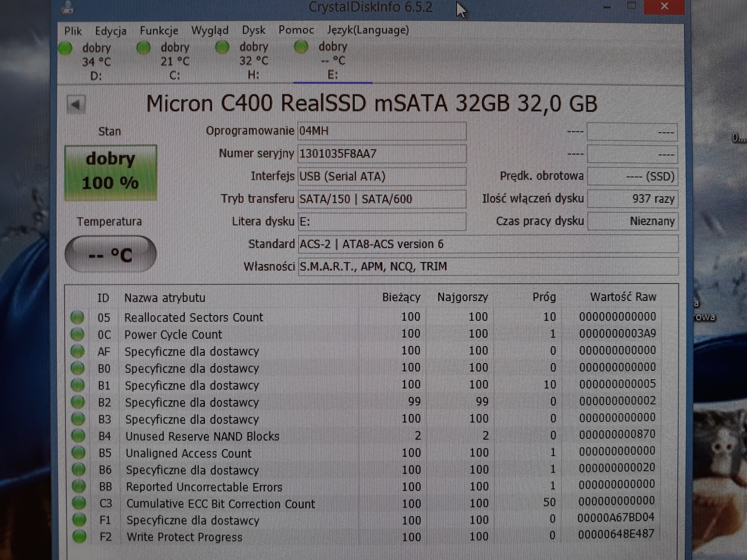The height and width of the screenshot is (560, 747).
Task: Click raw value 000000000870
Action: point(617,434)
